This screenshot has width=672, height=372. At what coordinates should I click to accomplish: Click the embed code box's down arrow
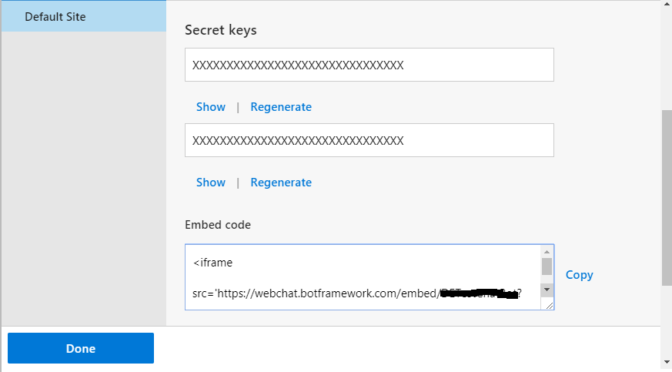(x=546, y=290)
